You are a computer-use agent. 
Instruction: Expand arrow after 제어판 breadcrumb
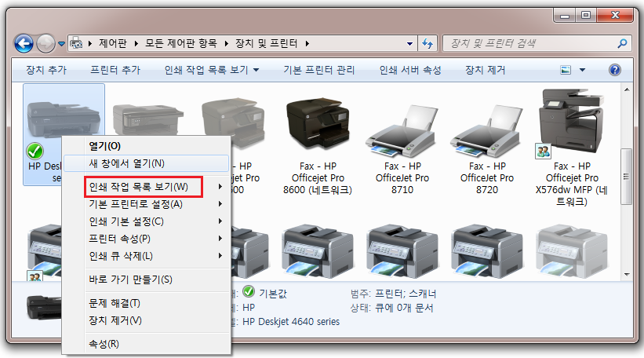point(136,43)
